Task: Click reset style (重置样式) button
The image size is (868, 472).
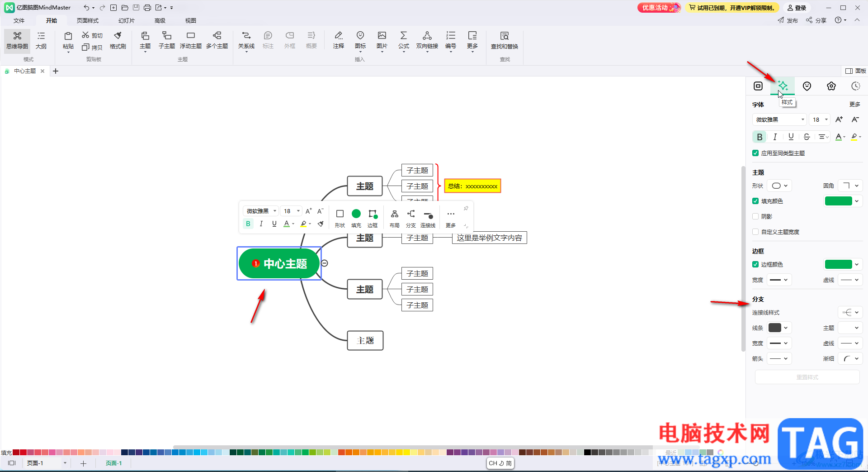Action: pyautogui.click(x=807, y=377)
